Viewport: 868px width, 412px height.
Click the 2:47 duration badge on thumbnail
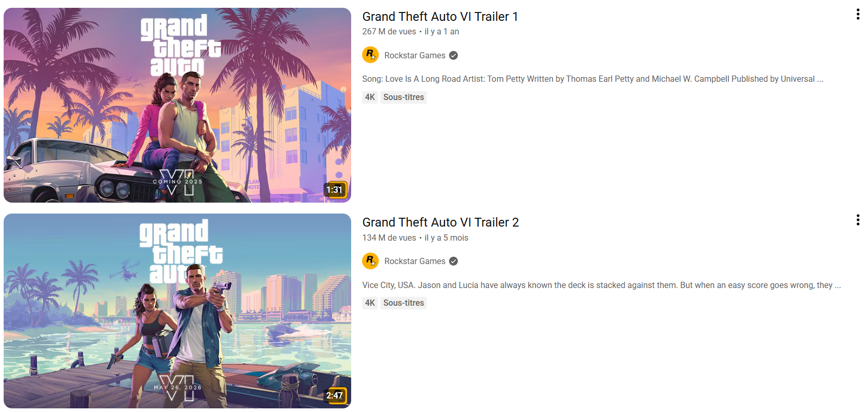pos(334,395)
